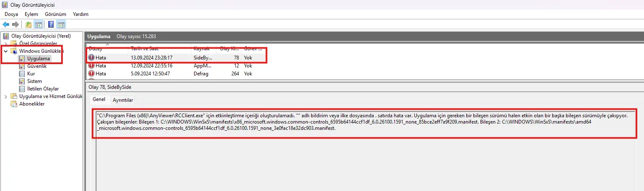The height and width of the screenshot is (191, 644).
Task: Select Abonelikler in the tree
Action: (32, 104)
